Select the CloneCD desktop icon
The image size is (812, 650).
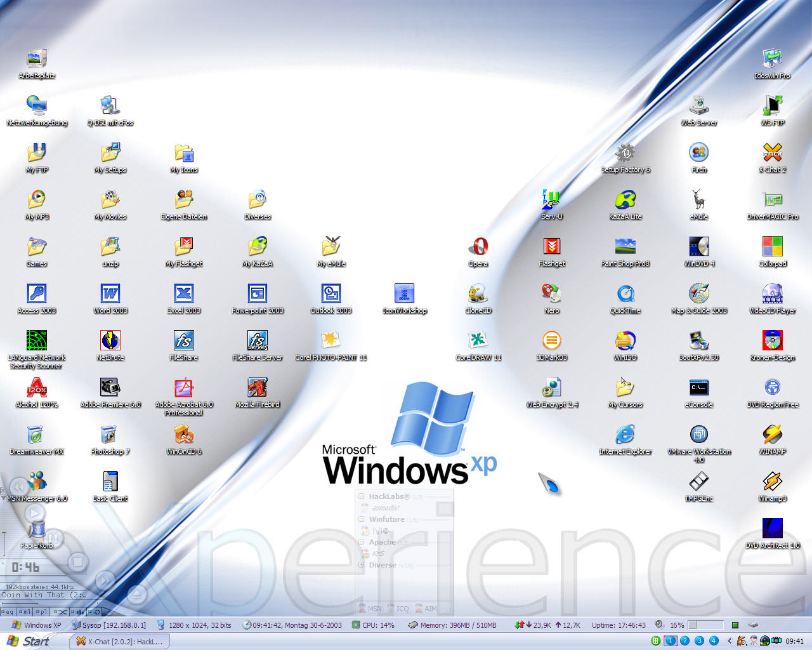[x=478, y=294]
